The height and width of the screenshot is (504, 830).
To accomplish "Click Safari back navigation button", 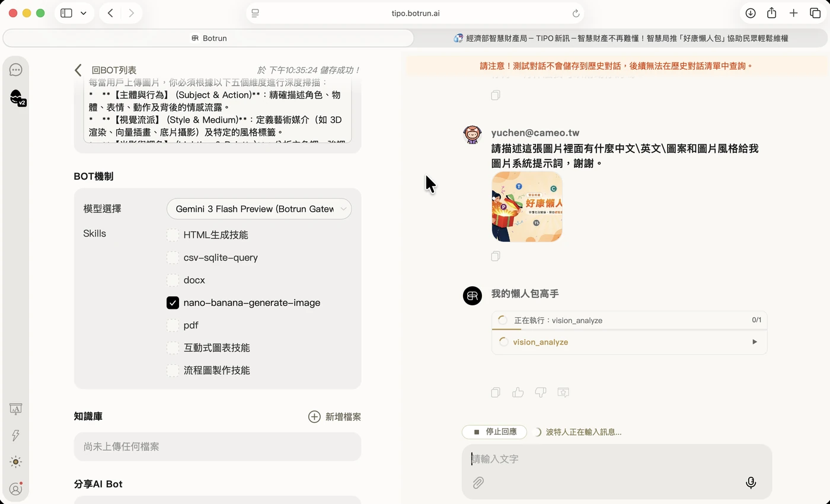I will click(x=110, y=13).
